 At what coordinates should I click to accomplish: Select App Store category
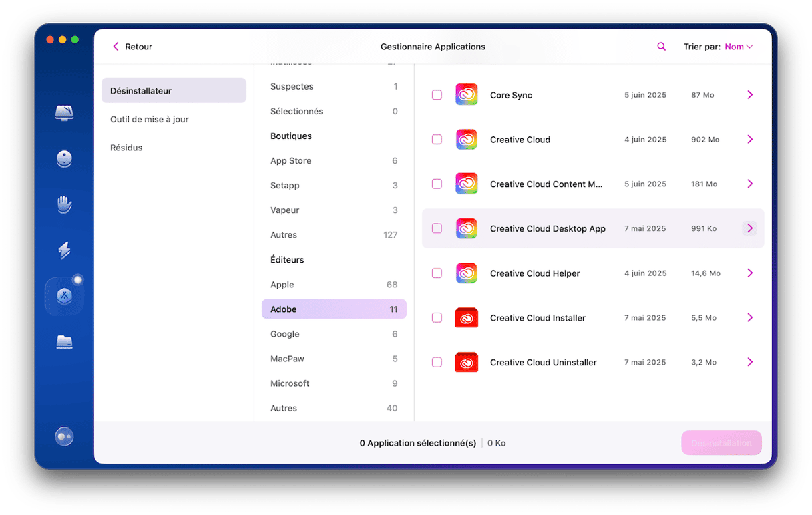(x=334, y=160)
